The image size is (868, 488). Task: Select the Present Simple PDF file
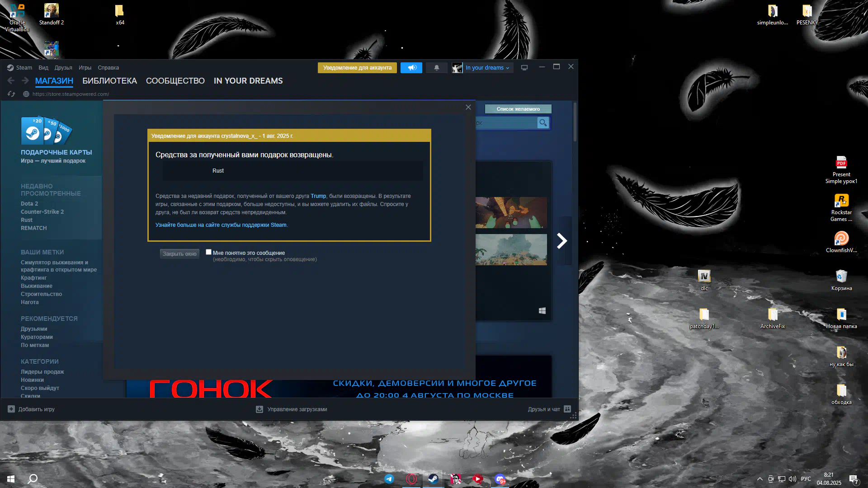(841, 169)
